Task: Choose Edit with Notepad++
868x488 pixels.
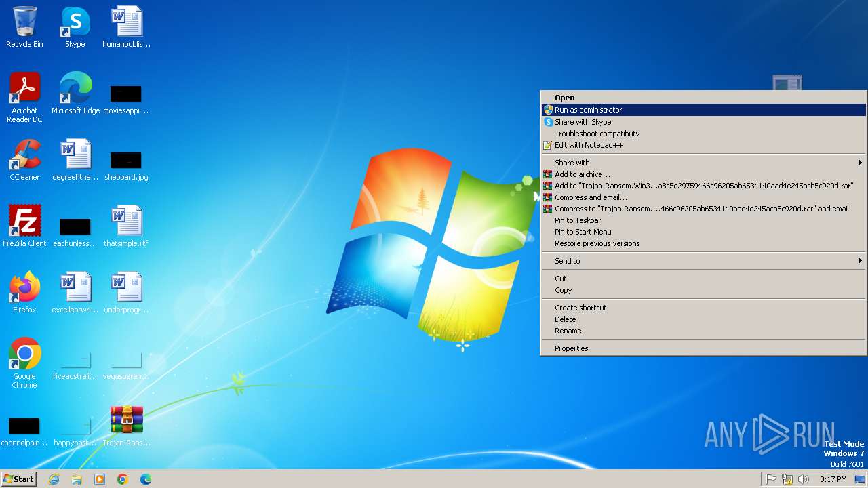Action: click(703, 145)
